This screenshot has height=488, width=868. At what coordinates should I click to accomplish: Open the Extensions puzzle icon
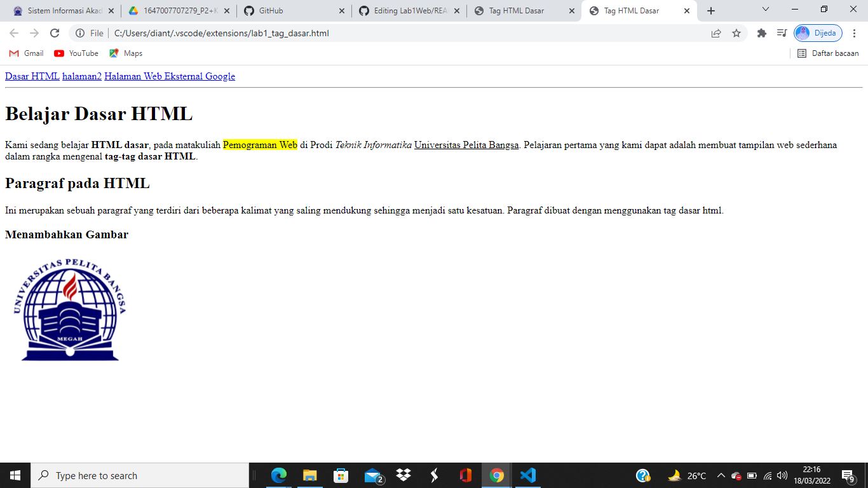762,33
